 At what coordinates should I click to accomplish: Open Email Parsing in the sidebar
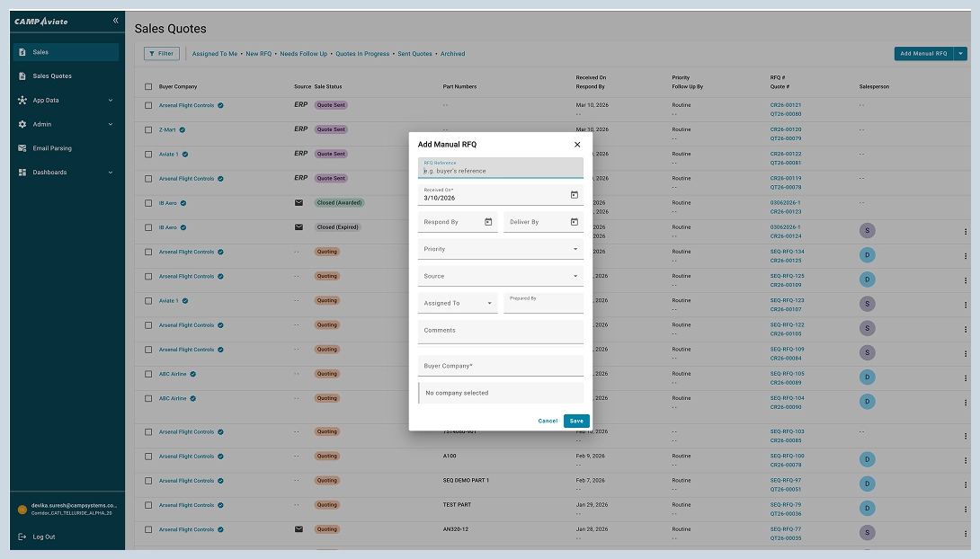pos(67,148)
